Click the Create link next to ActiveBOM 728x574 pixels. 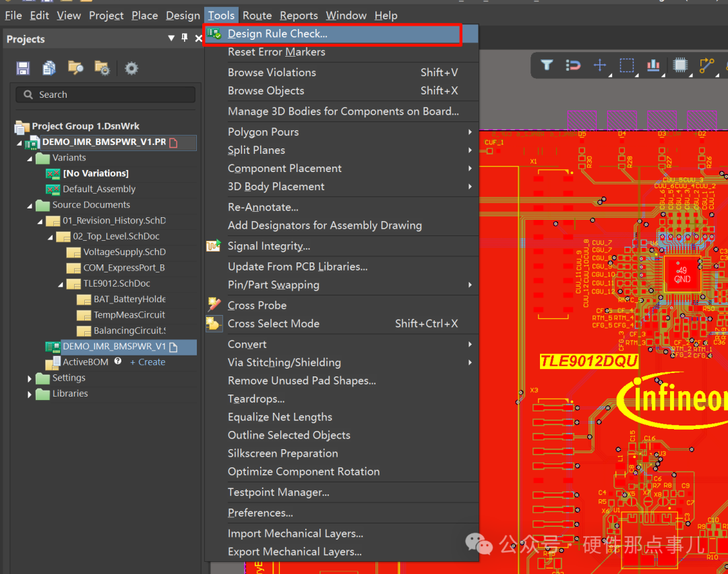tap(148, 362)
